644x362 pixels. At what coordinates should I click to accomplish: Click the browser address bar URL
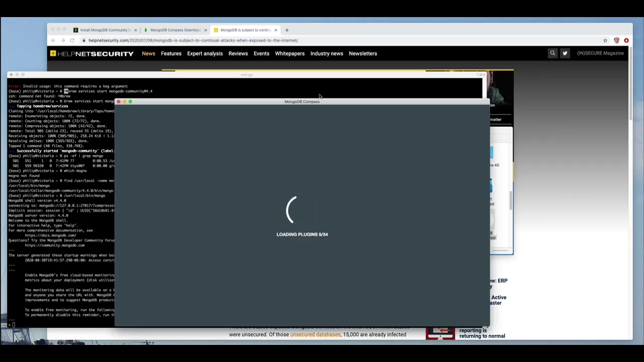pyautogui.click(x=193, y=40)
